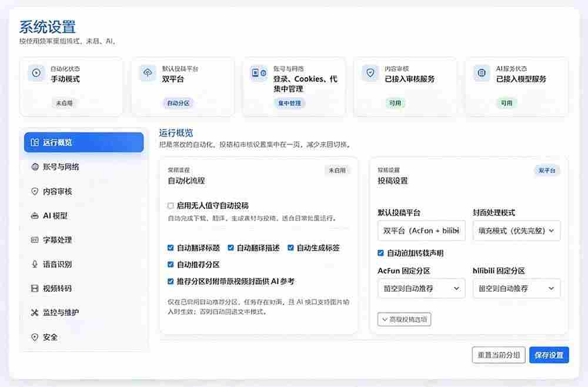Go to 字幕处理 settings
The width and height of the screenshot is (588, 387).
click(x=83, y=239)
